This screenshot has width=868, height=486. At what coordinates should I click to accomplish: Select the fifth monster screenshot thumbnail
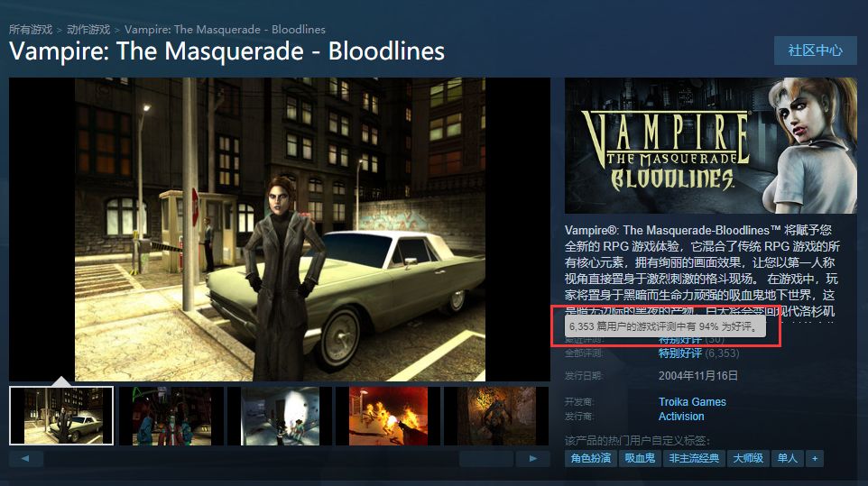coord(496,416)
